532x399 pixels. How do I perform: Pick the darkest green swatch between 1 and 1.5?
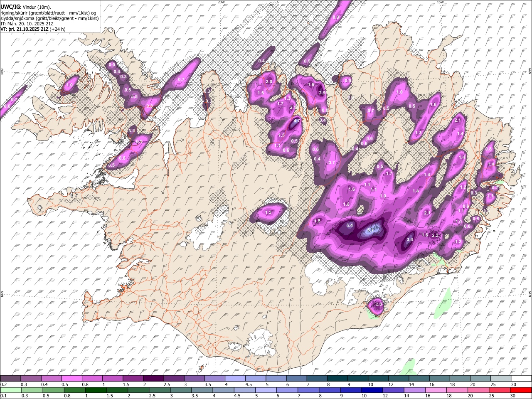pyautogui.click(x=96, y=390)
